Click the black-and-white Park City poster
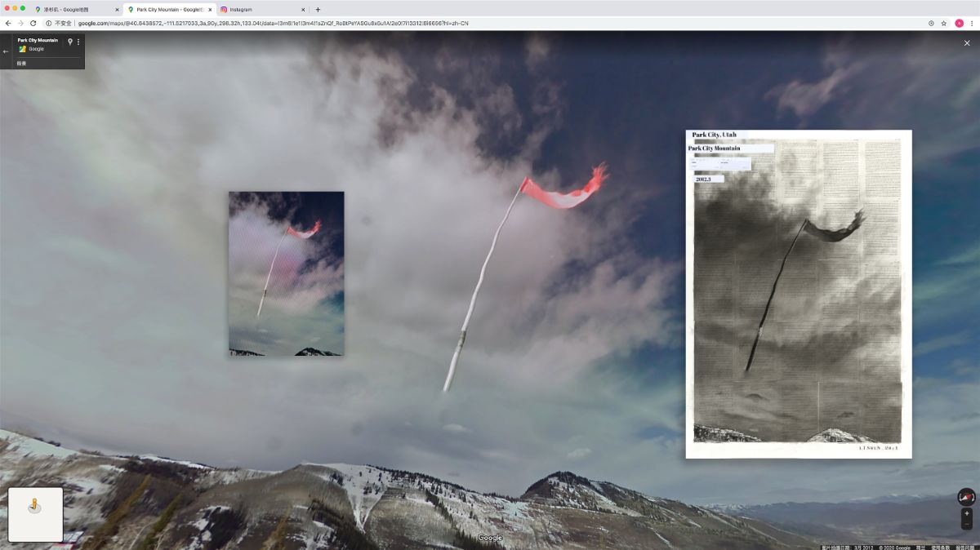The height and width of the screenshot is (550, 980). click(x=799, y=294)
